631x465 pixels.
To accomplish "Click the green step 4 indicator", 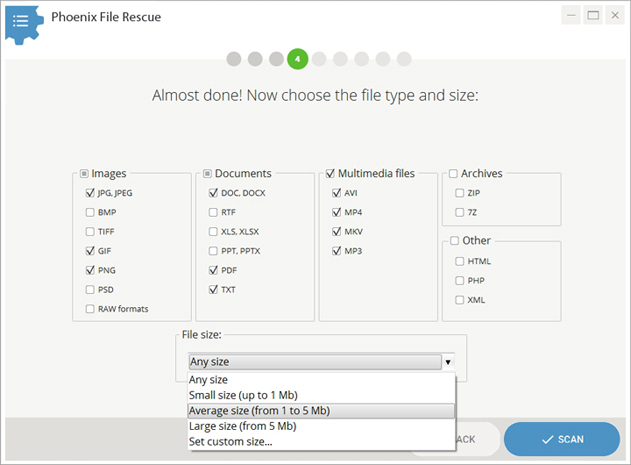I will pos(297,59).
